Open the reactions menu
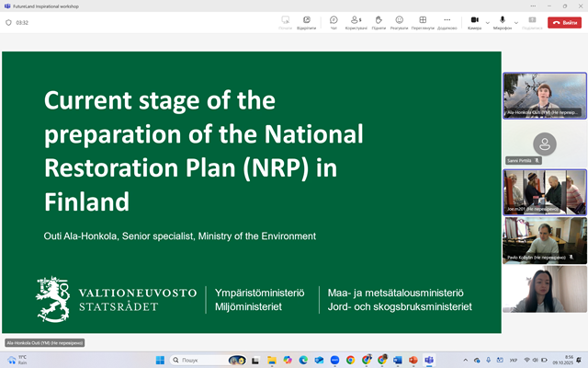The height and width of the screenshot is (368, 588). pyautogui.click(x=400, y=22)
